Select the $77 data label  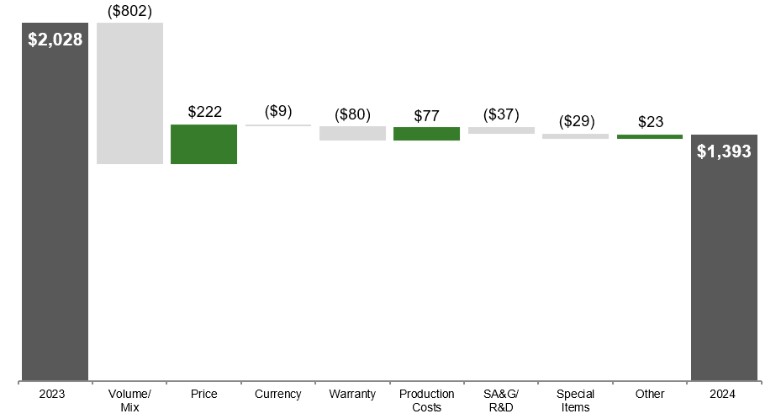tap(426, 114)
